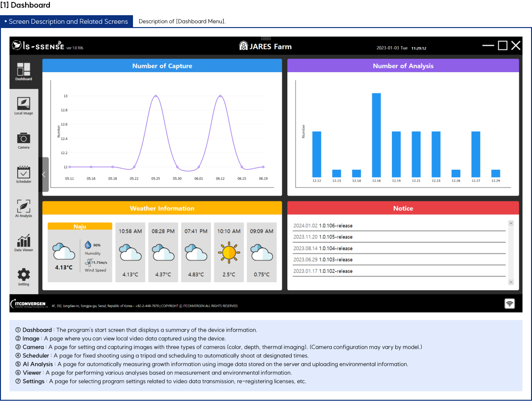Image resolution: width=532 pixels, height=401 pixels.
Task: Click the Number of Analysis header
Action: click(403, 66)
